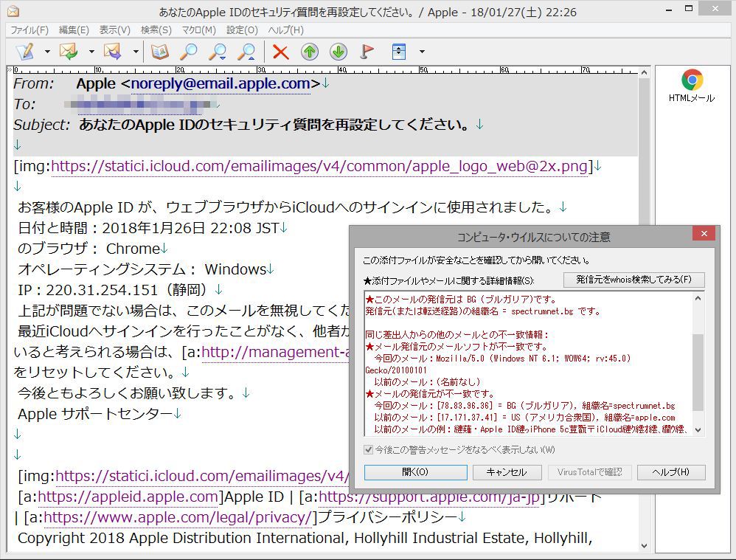Screen dimensions: 736x560
Task: Go to next mail with green down arrow
Action: point(339,52)
